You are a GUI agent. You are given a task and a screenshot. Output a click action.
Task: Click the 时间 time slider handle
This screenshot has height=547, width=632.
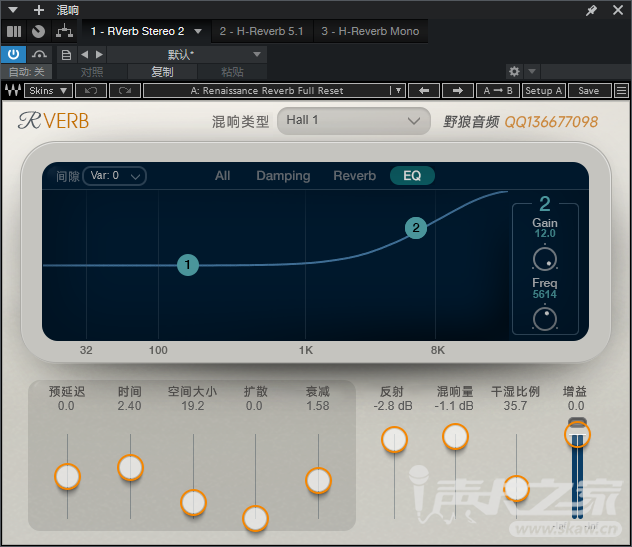coord(130,468)
